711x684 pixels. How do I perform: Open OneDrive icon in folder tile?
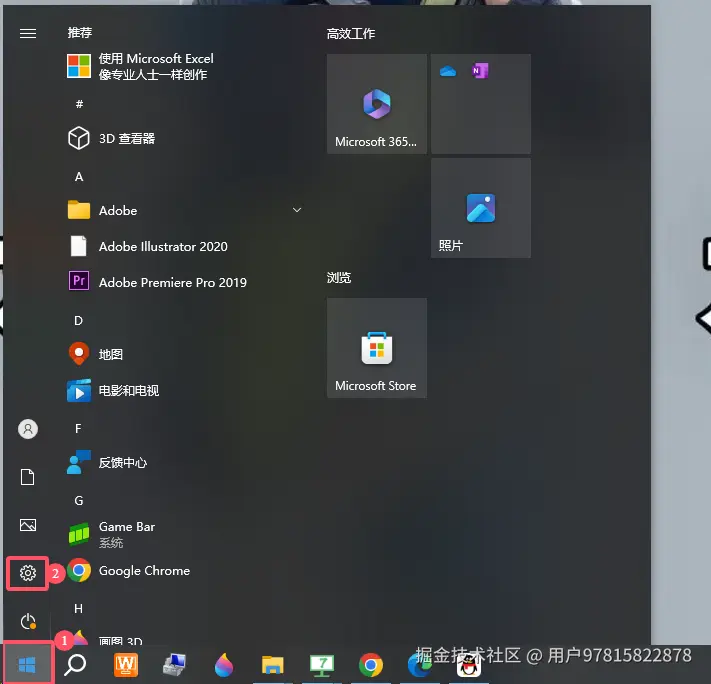[448, 71]
